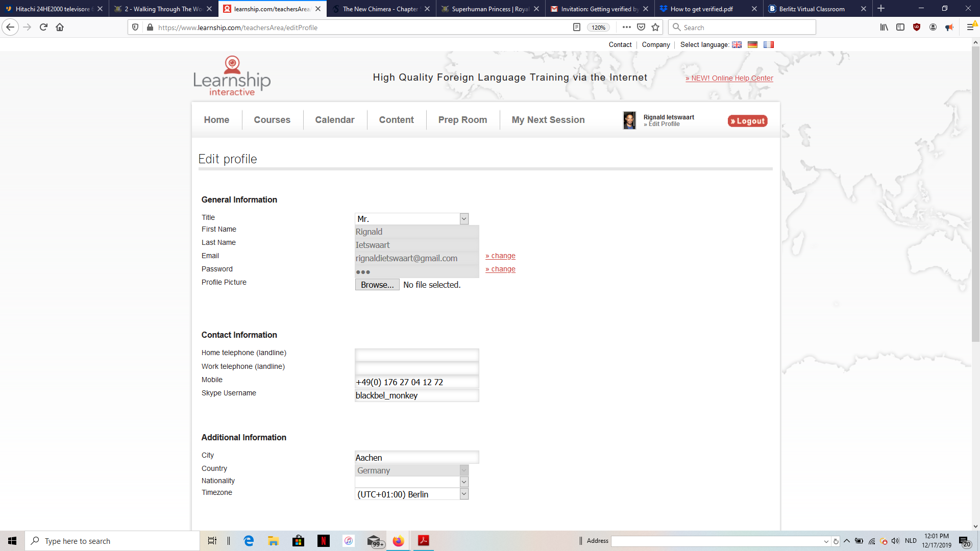
Task: Switch to Berlitz Virtual Classroom tab
Action: coord(812,9)
